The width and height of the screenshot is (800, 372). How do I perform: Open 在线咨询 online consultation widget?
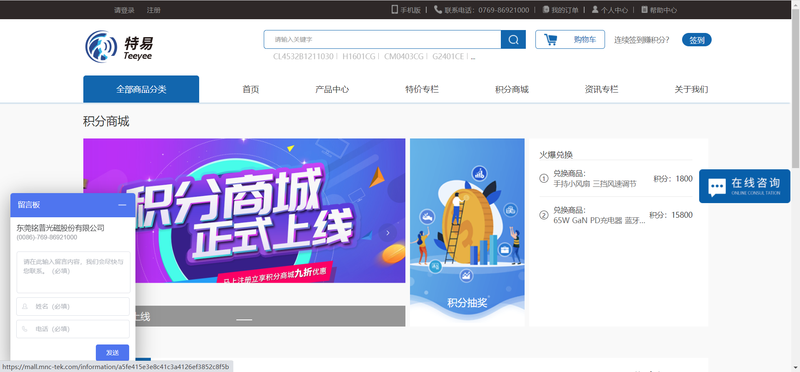pyautogui.click(x=744, y=186)
